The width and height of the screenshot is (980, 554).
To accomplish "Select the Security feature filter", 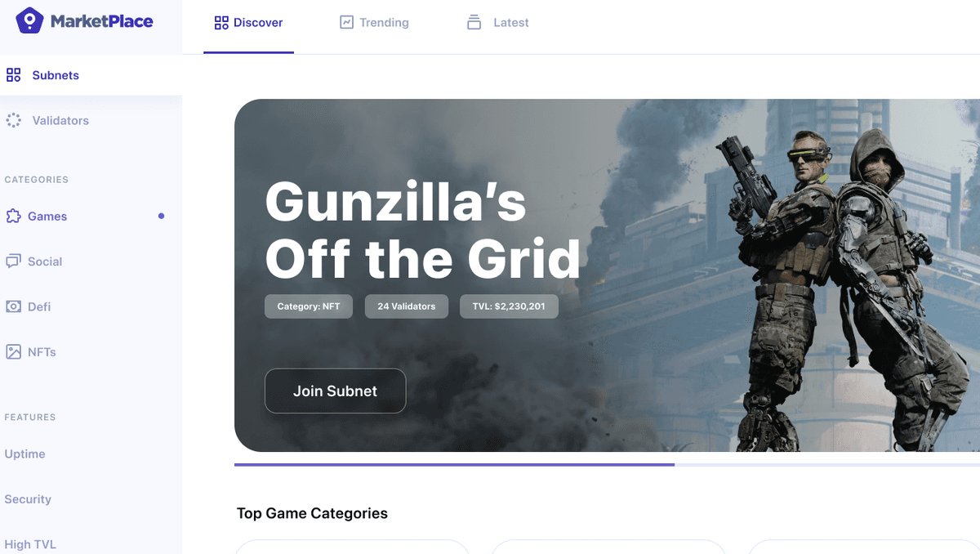I will [x=28, y=499].
